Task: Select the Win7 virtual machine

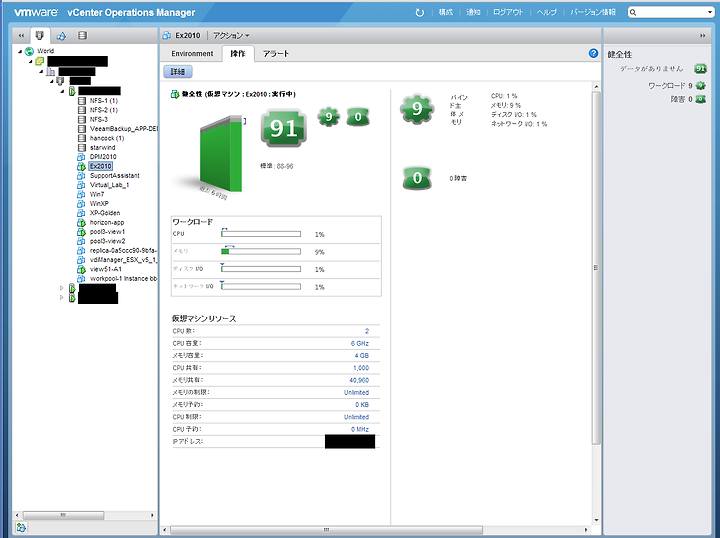Action: tap(96, 194)
